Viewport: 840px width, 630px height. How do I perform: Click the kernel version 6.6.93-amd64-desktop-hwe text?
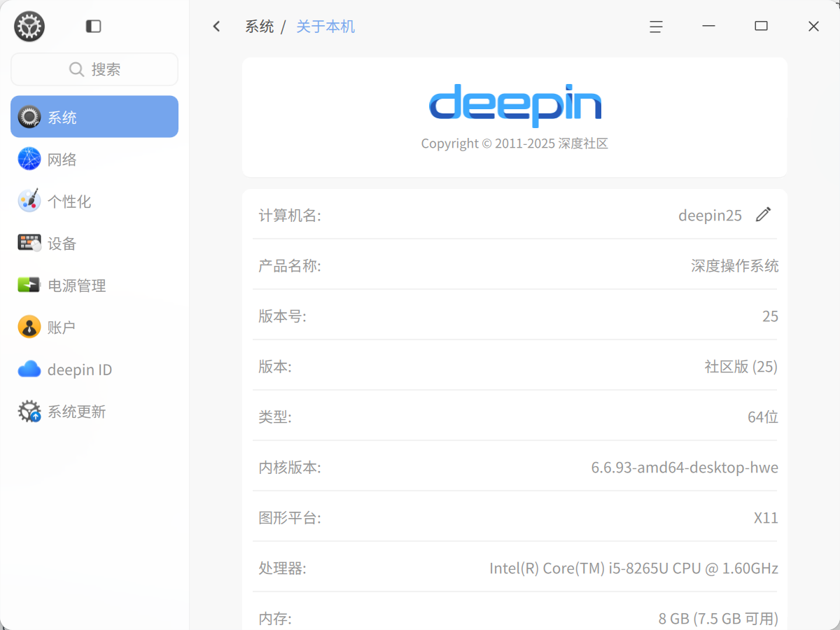pos(685,467)
